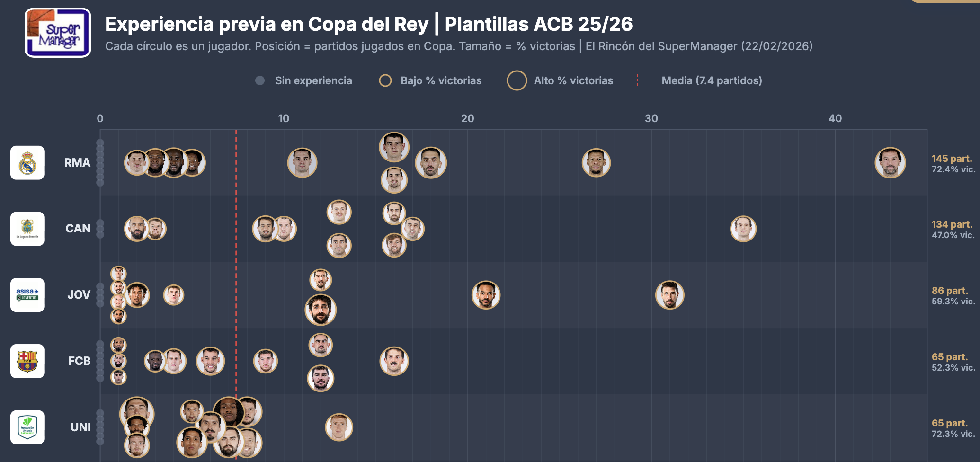Click the FCB player at 16 games
The width and height of the screenshot is (980, 462).
pos(394,361)
